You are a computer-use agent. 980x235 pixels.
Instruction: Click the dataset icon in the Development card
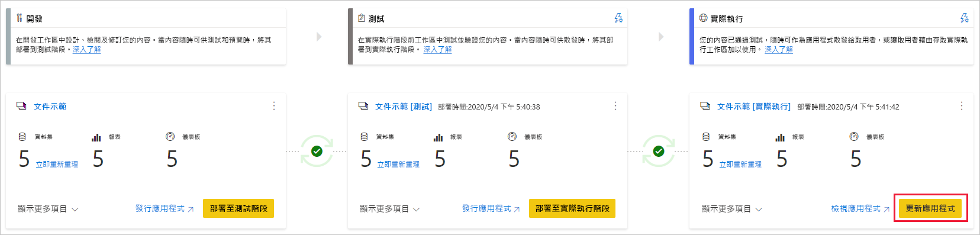coord(22,137)
